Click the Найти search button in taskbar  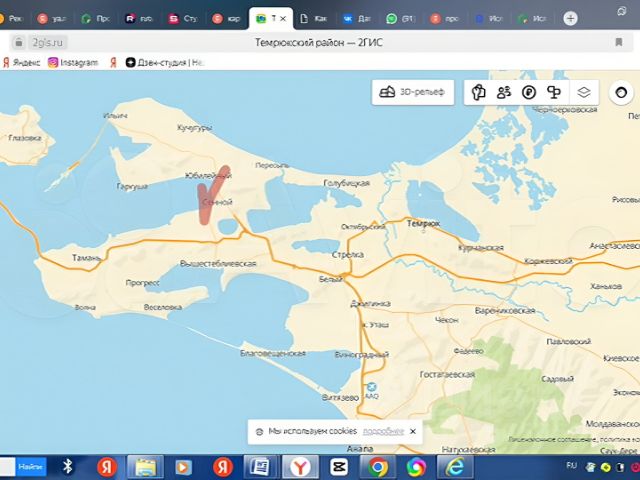[31, 467]
